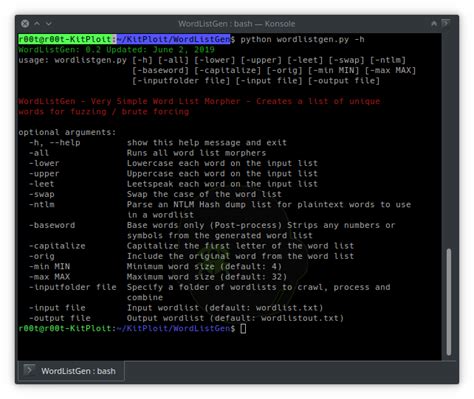Click the '-max MAX' argument in the list
The image size is (474, 399).
49,277
